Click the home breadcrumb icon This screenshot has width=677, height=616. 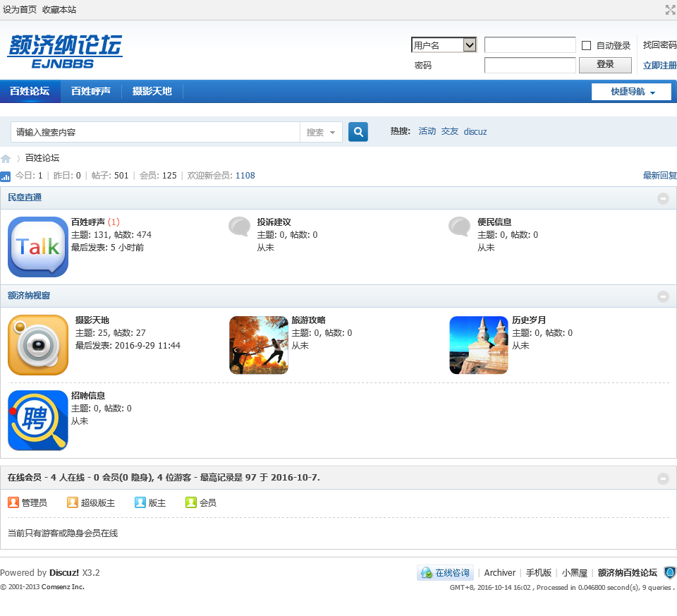click(x=6, y=159)
